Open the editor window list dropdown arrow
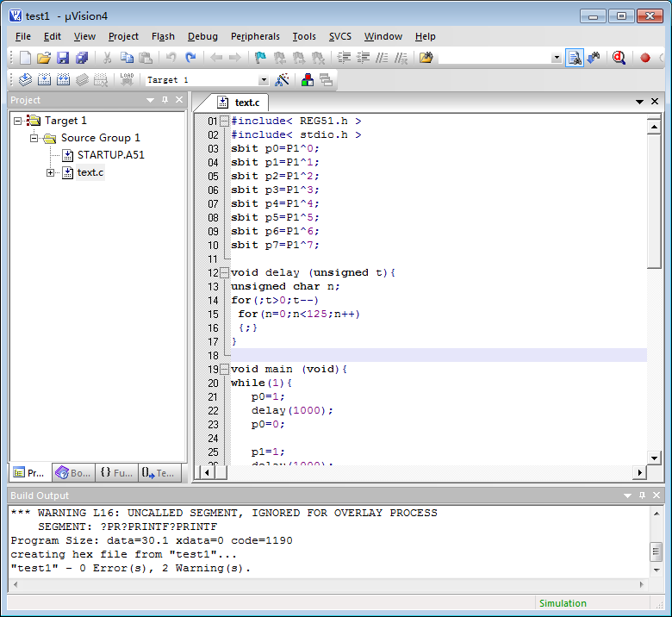 [x=639, y=102]
